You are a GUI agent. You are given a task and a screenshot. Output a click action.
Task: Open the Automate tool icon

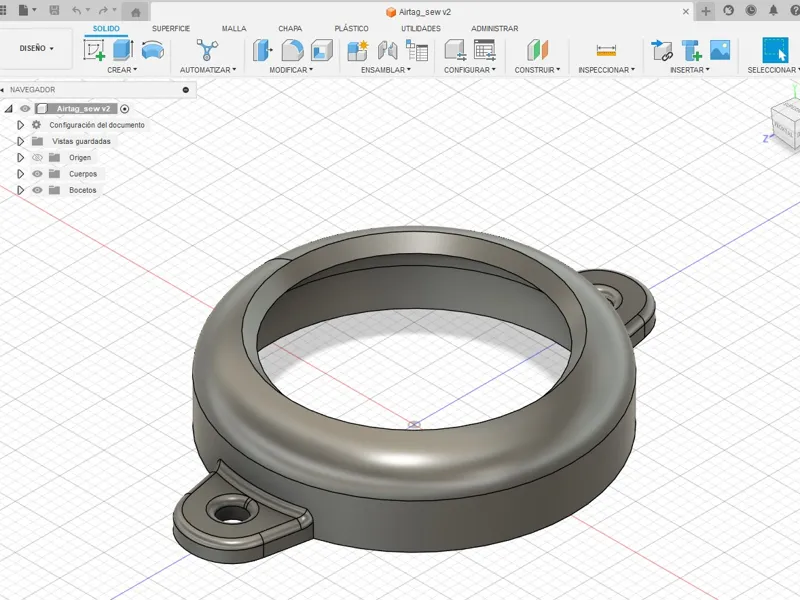pyautogui.click(x=207, y=50)
